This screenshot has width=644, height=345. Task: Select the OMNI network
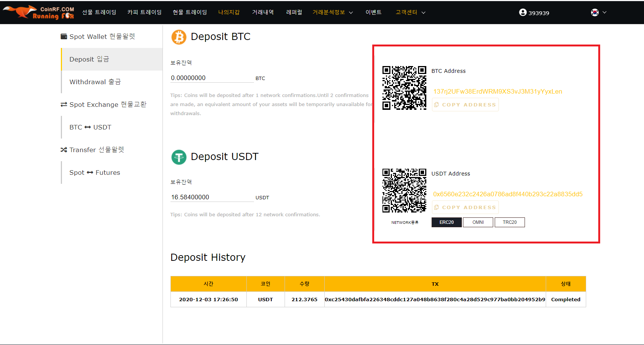[x=478, y=222]
